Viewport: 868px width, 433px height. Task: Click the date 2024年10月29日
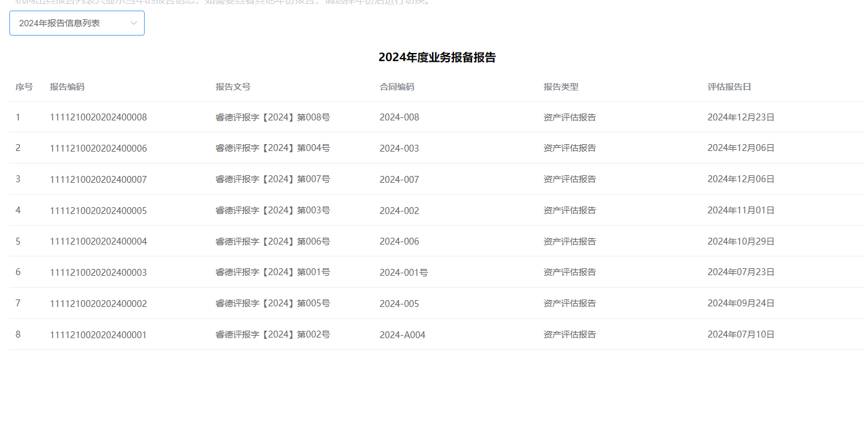pyautogui.click(x=741, y=241)
